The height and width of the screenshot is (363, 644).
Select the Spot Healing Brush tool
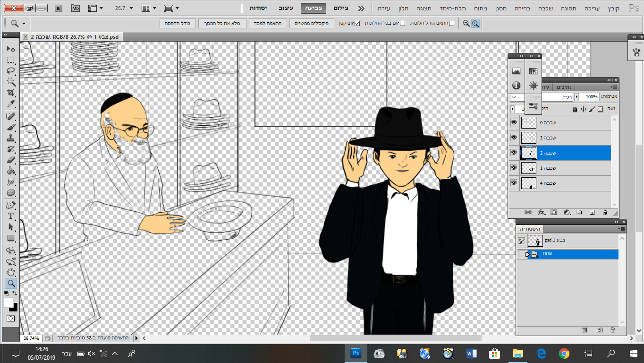tap(11, 116)
